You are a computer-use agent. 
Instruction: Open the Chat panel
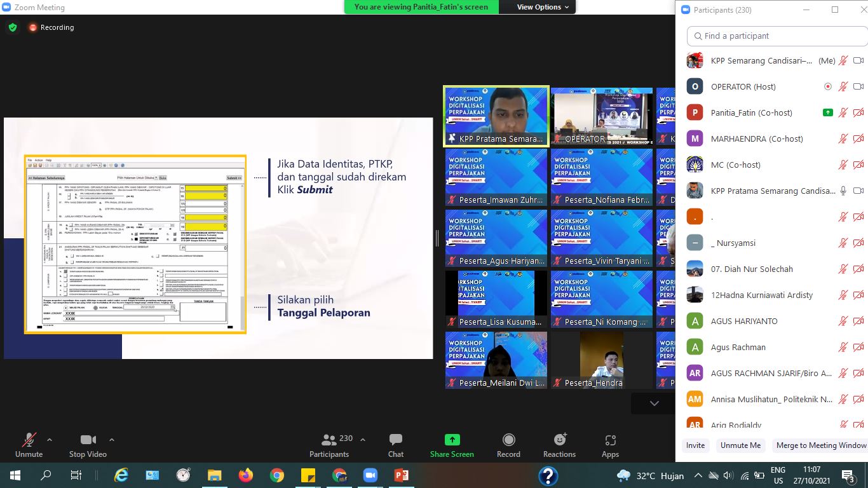tap(396, 445)
